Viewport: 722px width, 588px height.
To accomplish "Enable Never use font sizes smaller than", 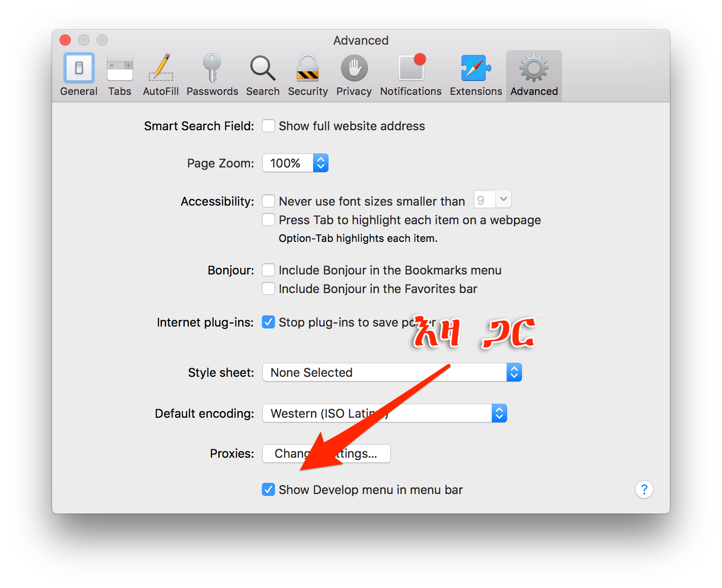I will (x=268, y=201).
